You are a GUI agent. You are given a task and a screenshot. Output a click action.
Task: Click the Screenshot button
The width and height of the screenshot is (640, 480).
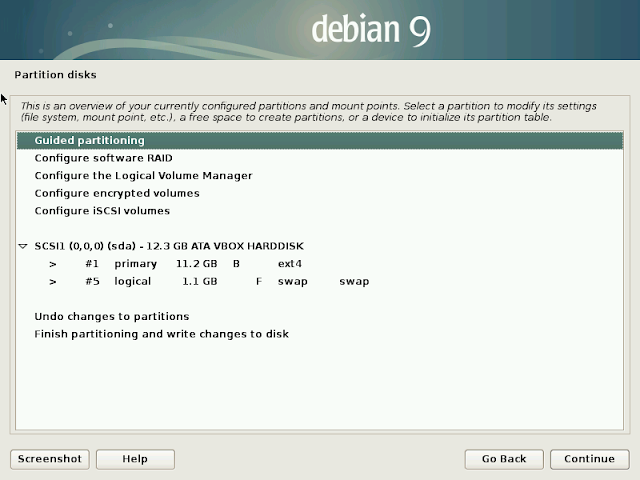[50, 459]
